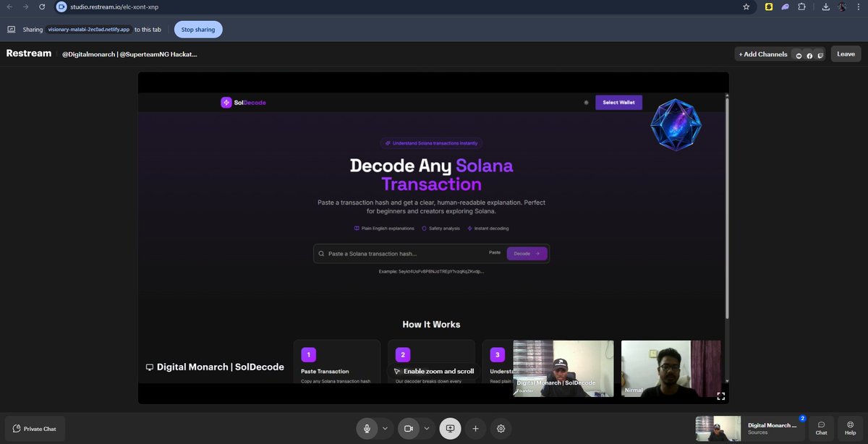Expand the shared screen to fullscreen

[x=720, y=396]
